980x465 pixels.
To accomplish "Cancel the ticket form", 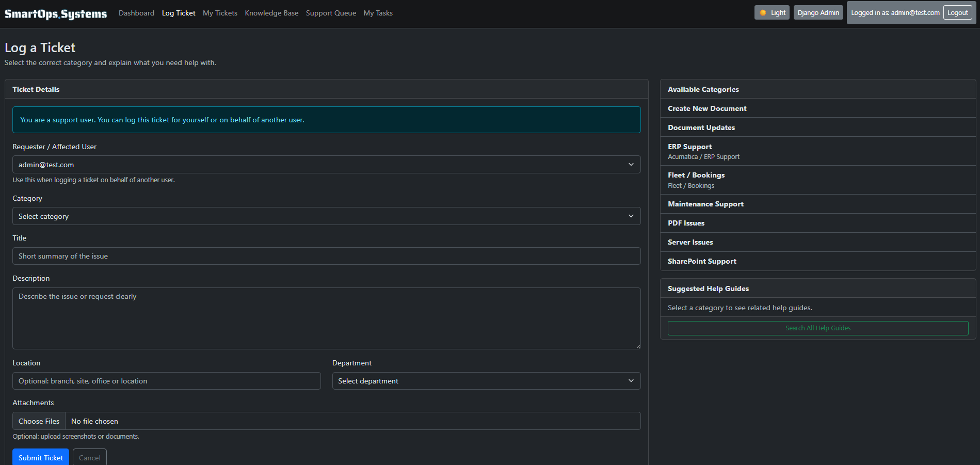I will point(90,457).
